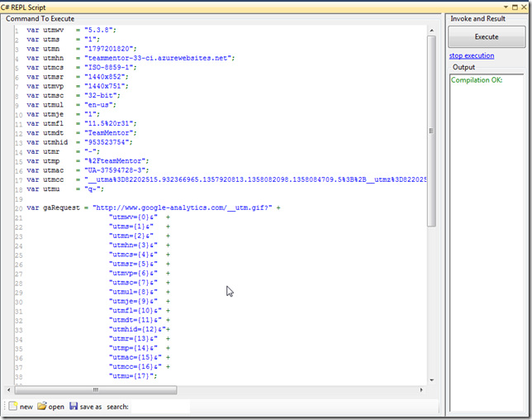Click the horizontal scrollbar's right arrow
Viewport: 532px width, 420px height.
point(419,389)
